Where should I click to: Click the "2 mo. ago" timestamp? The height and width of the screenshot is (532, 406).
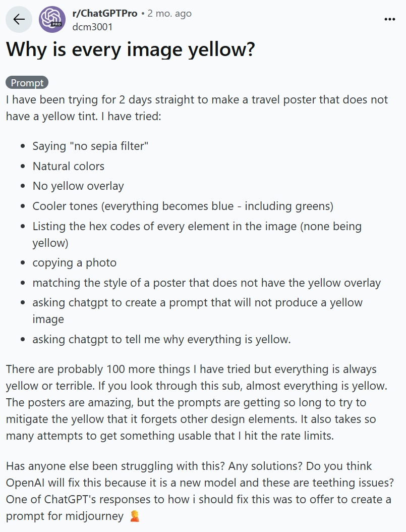169,14
